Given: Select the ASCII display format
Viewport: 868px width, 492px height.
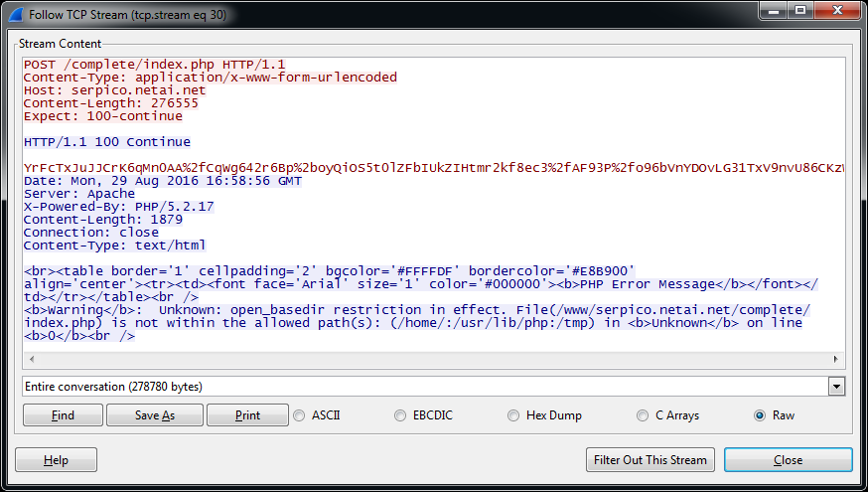Looking at the screenshot, I should click(300, 415).
